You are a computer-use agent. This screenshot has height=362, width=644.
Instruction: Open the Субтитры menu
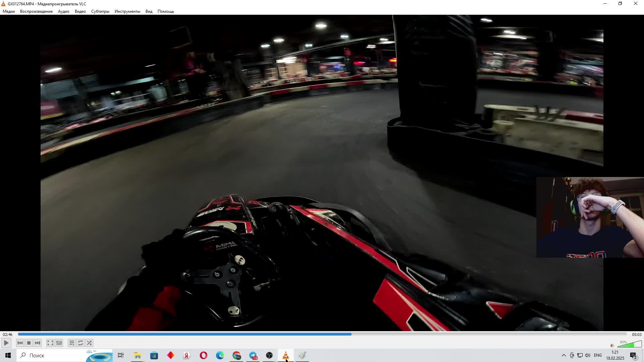click(x=100, y=11)
